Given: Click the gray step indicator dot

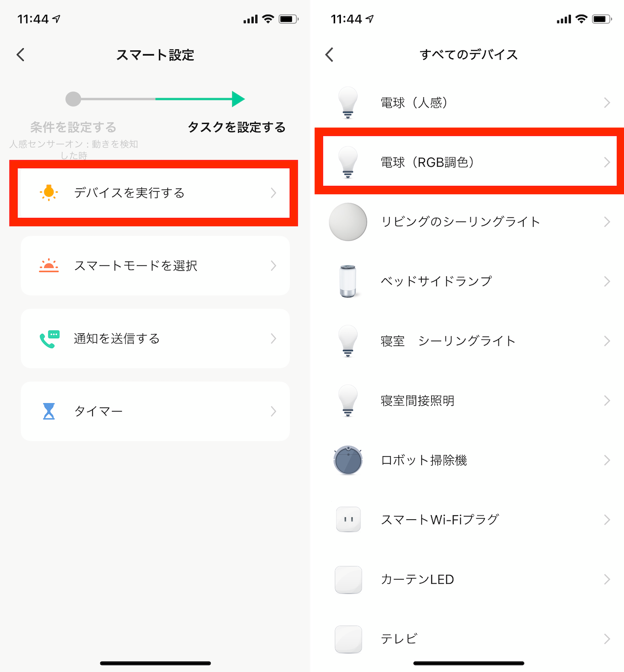Looking at the screenshot, I should point(73,99).
